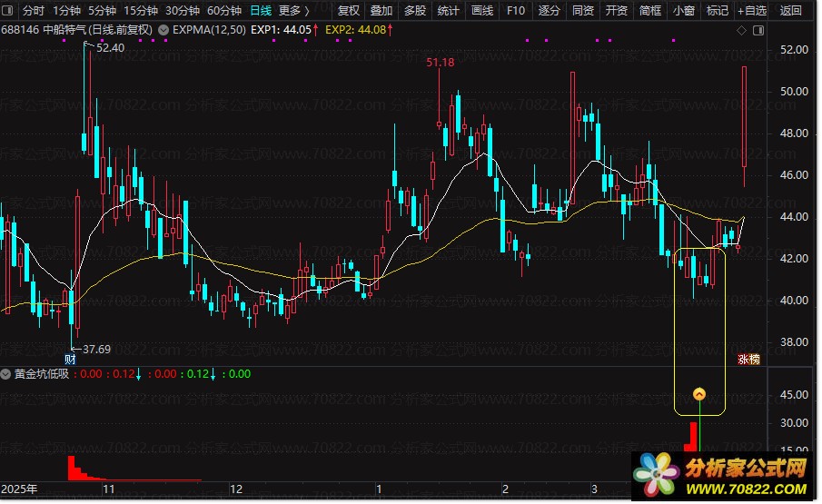Screen dimensions: 822x504
Task: Toggle 多股 multi-stock view
Action: coord(414,11)
